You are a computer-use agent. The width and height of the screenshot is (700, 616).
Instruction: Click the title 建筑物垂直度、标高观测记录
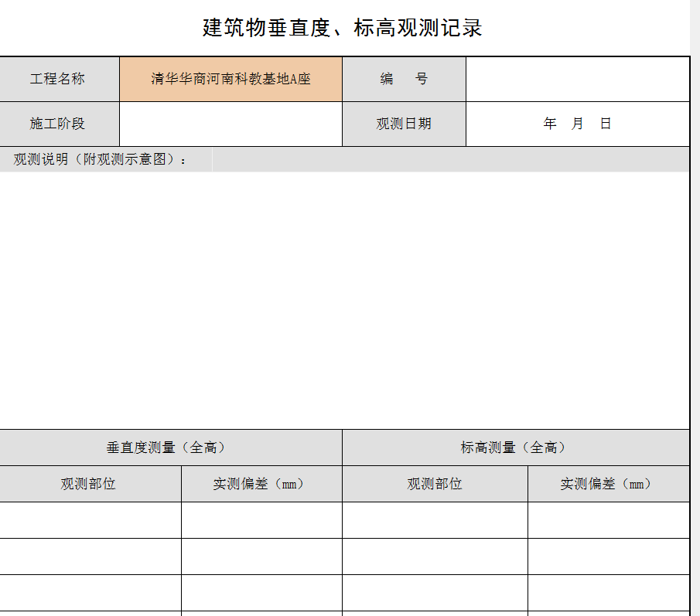coord(342,29)
